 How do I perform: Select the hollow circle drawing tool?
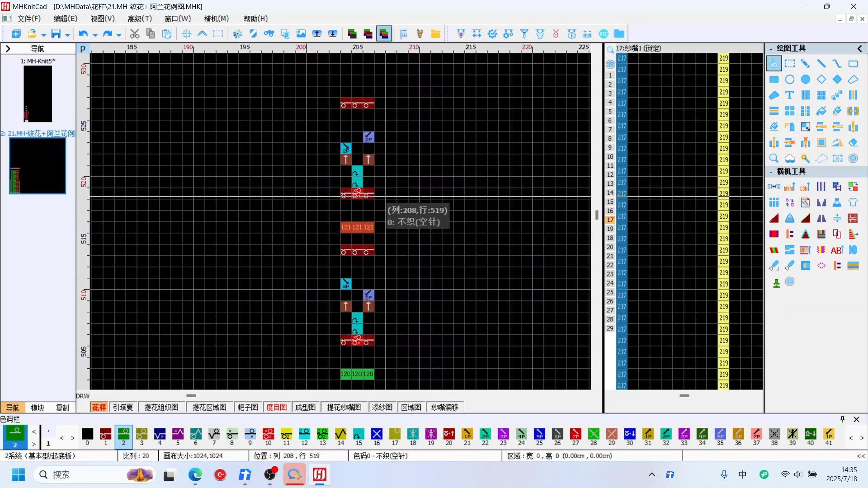click(x=789, y=80)
